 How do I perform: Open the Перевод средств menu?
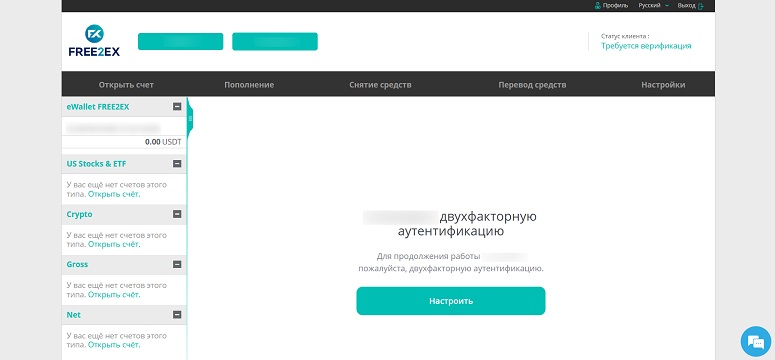pyautogui.click(x=532, y=85)
